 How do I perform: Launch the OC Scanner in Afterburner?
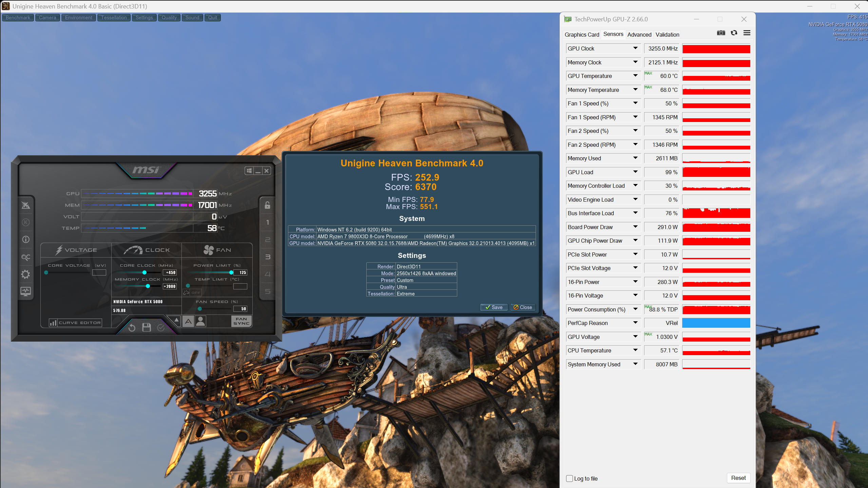click(26, 257)
